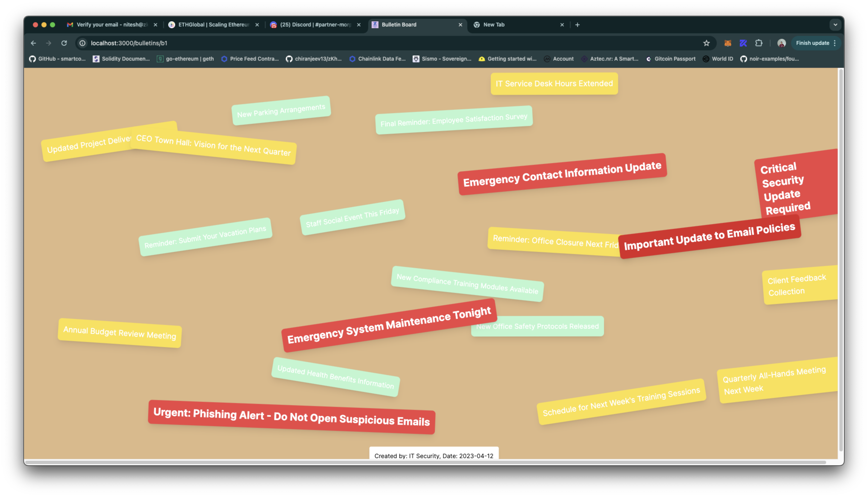Close the ETHGlobal tab
868x497 pixels.
257,25
